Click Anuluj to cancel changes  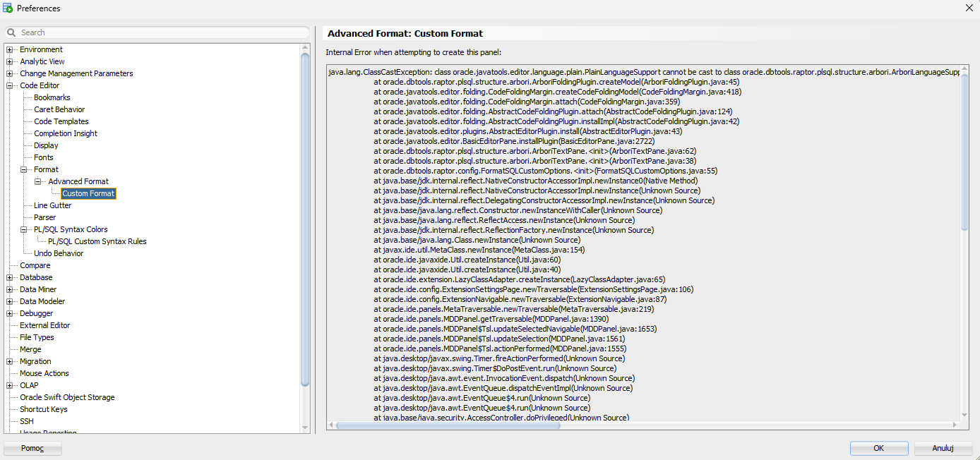pos(943,447)
